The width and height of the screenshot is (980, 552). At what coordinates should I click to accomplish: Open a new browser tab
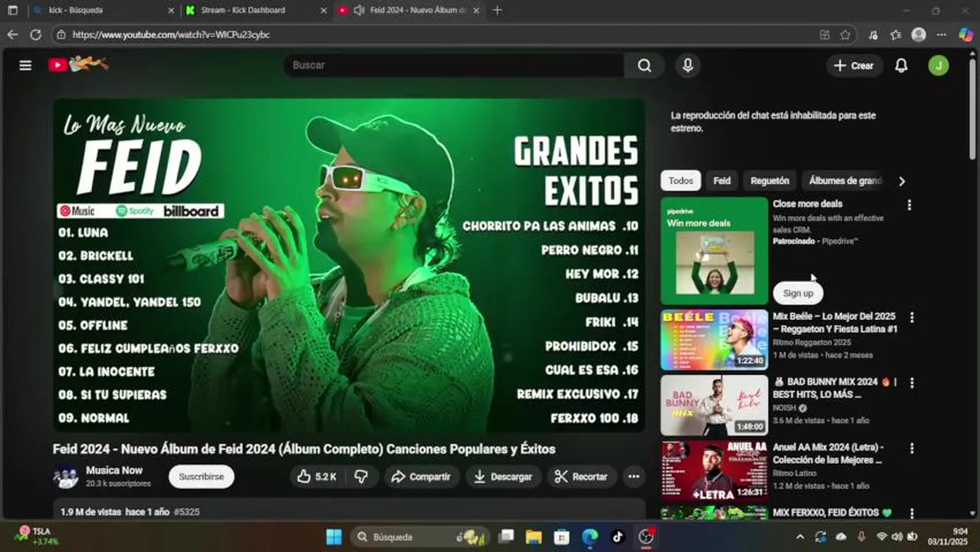tap(497, 10)
